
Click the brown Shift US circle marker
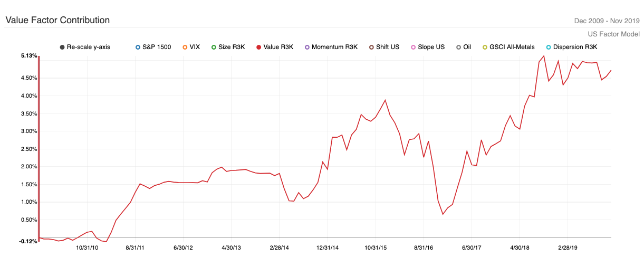tap(371, 47)
